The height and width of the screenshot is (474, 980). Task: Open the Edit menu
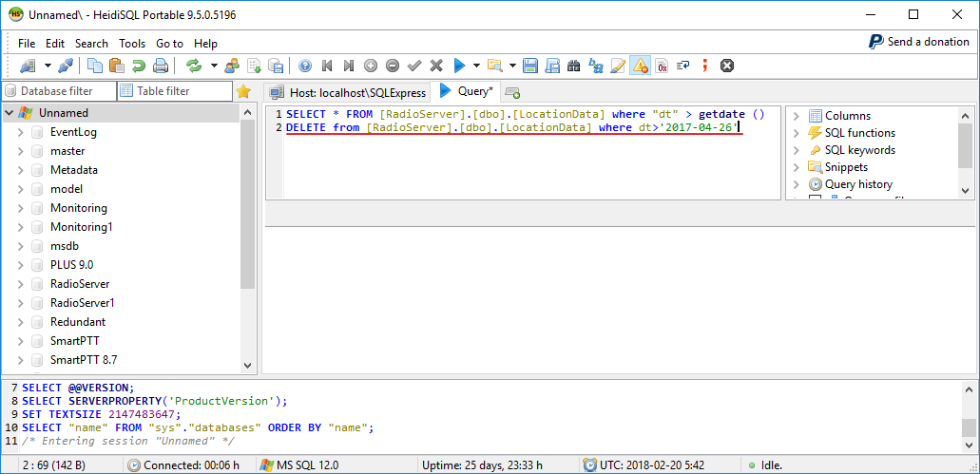(55, 44)
